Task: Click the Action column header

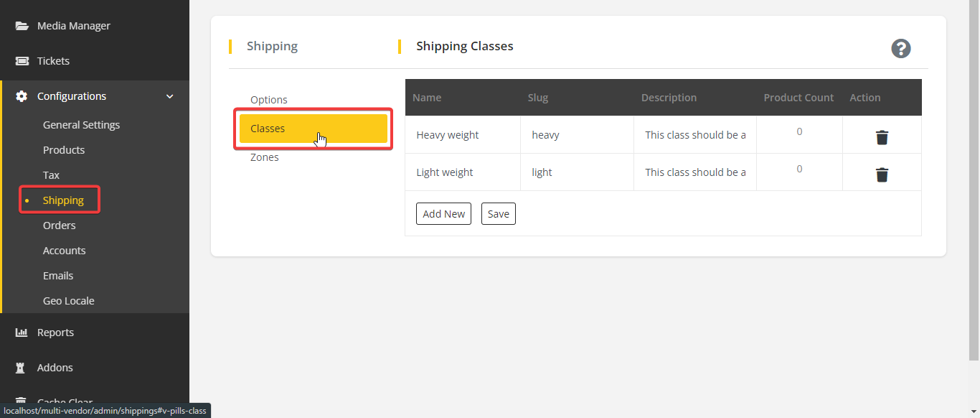Action: [x=865, y=98]
